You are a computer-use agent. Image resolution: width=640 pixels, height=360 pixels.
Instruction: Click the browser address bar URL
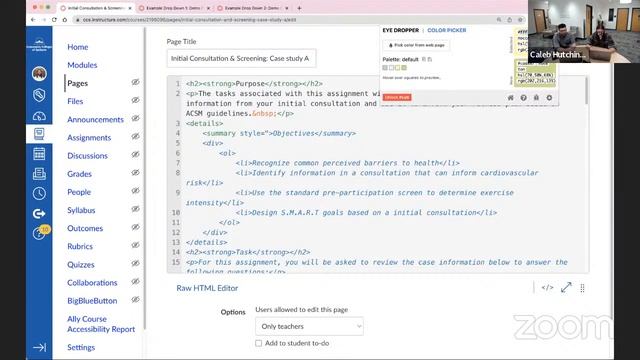tap(190, 20)
